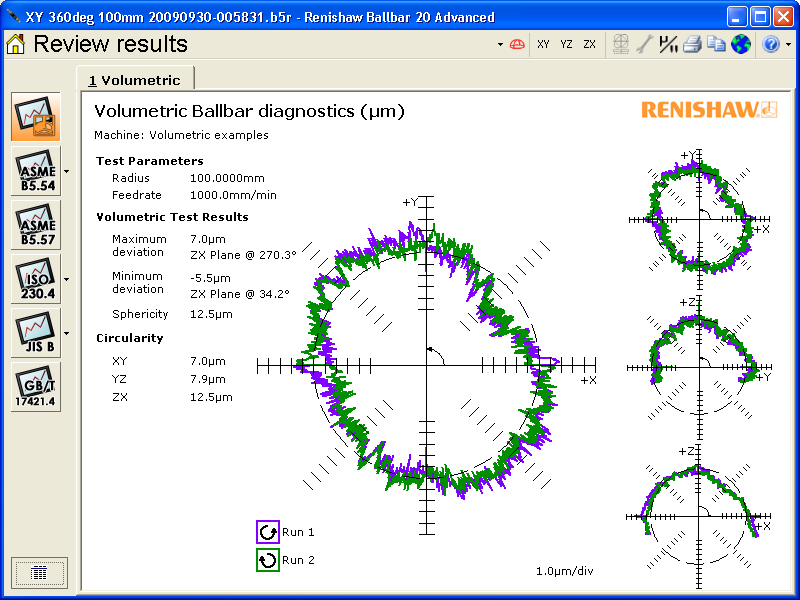This screenshot has width=800, height=600.
Task: Expand the ASME B5.54 dropdown arrow
Action: [x=66, y=172]
